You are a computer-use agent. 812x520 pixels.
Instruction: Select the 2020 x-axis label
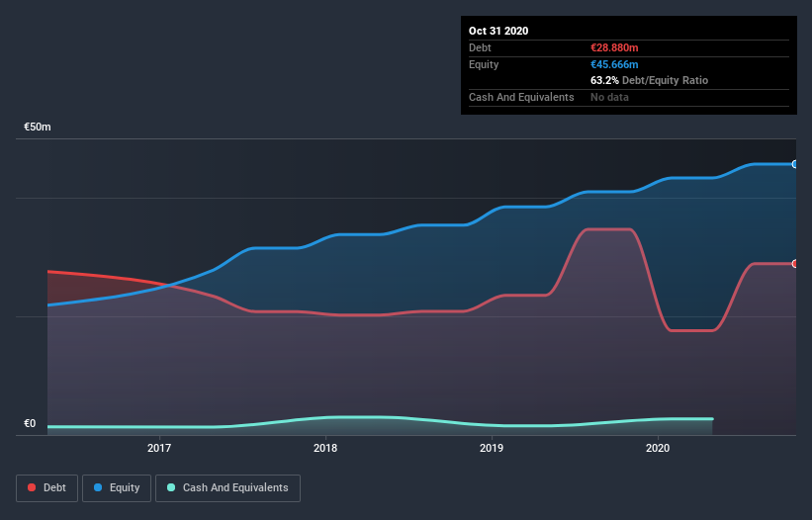coord(658,448)
